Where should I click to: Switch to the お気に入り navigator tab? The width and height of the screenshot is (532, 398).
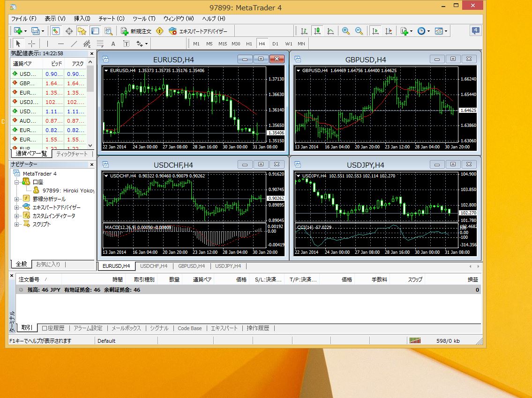(x=48, y=265)
